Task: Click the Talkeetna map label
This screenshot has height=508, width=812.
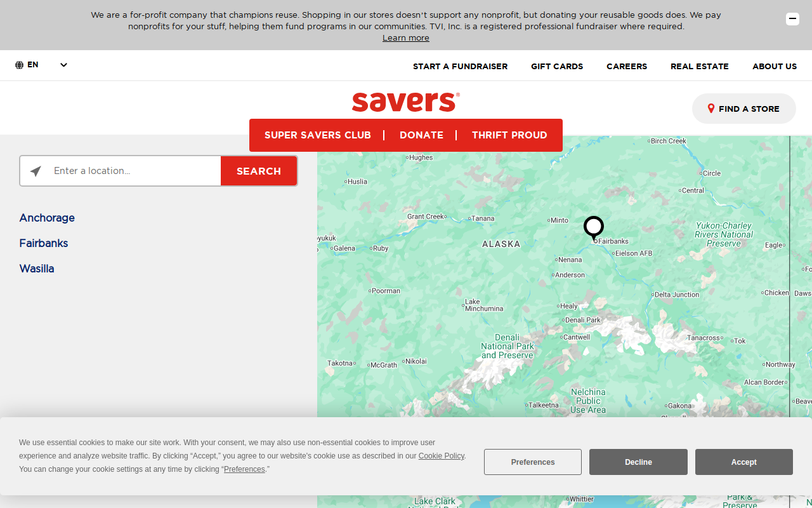Action: point(544,405)
